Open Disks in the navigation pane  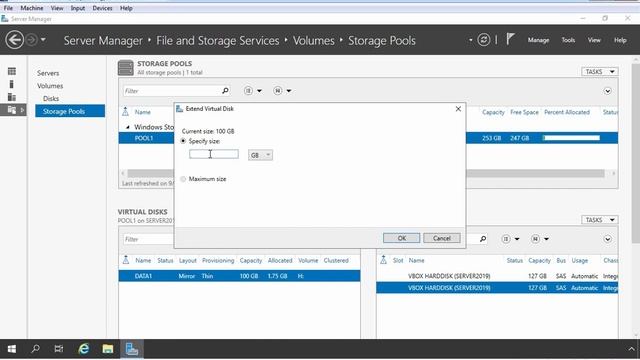coord(51,98)
